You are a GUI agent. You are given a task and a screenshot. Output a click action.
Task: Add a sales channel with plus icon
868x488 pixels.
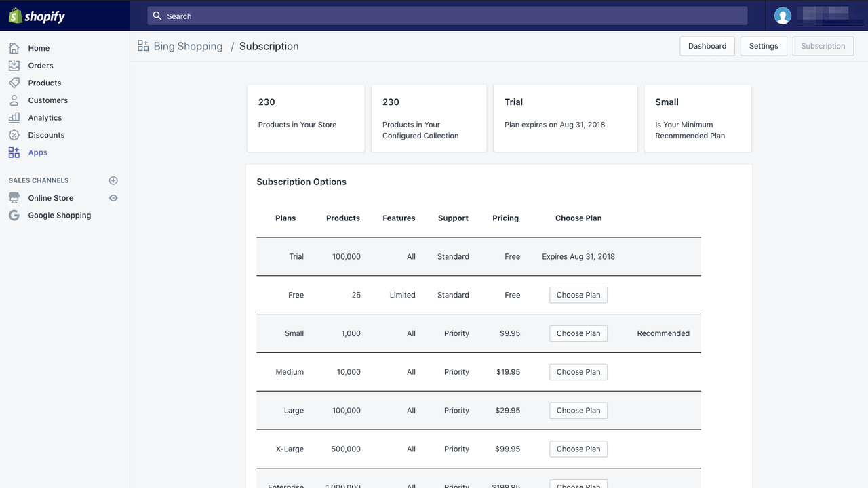click(x=113, y=180)
